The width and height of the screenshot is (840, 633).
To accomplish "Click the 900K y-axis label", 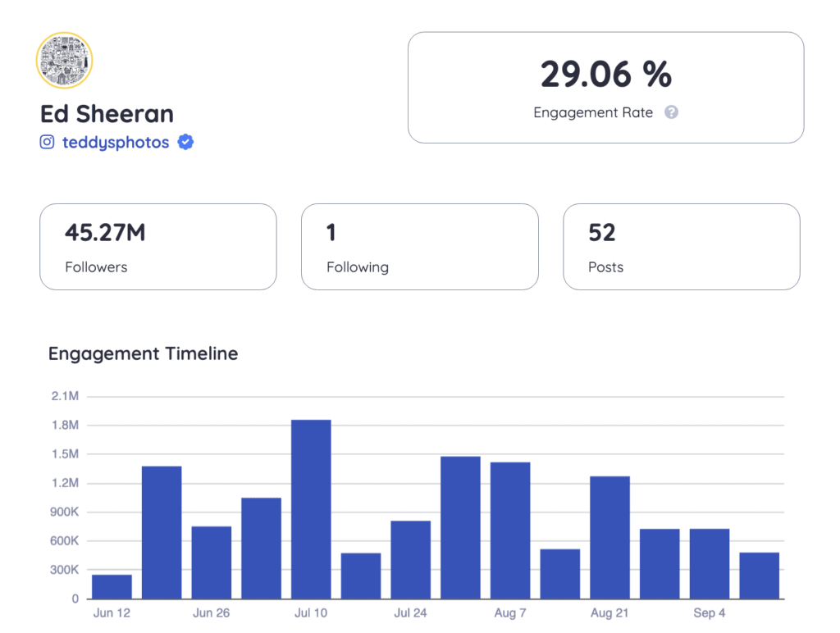I will [x=64, y=512].
